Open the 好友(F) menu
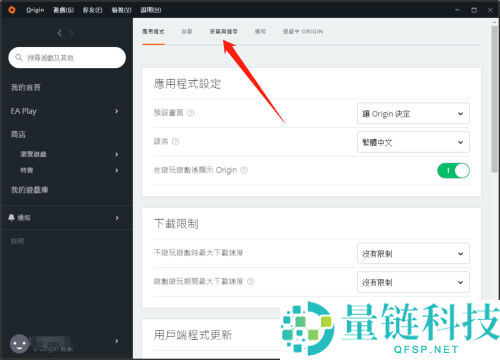500x360 pixels. [x=92, y=10]
